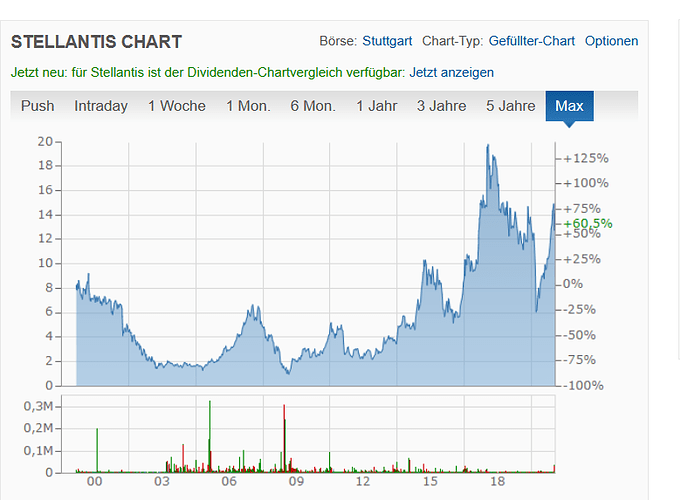Click the tall red volume bar near 2008

click(284, 438)
